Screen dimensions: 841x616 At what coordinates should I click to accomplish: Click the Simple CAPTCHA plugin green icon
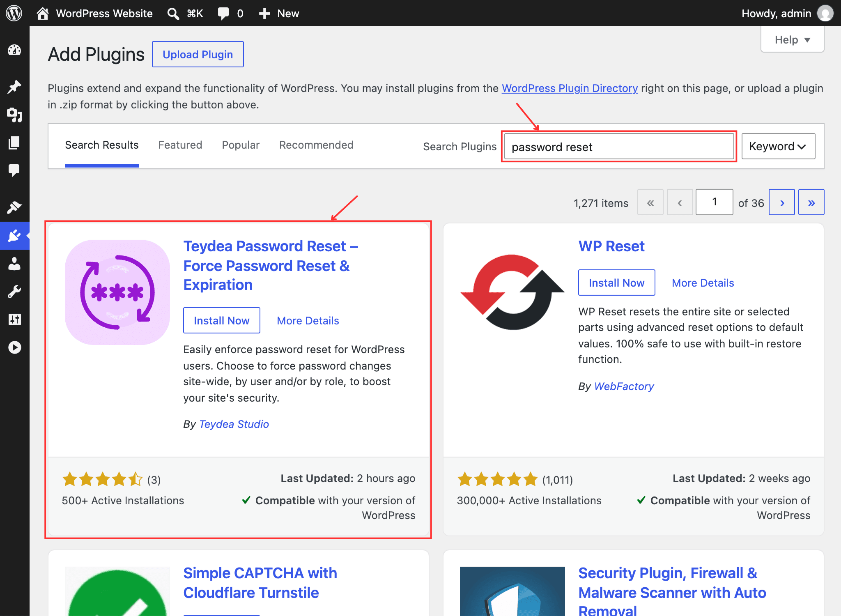click(117, 591)
